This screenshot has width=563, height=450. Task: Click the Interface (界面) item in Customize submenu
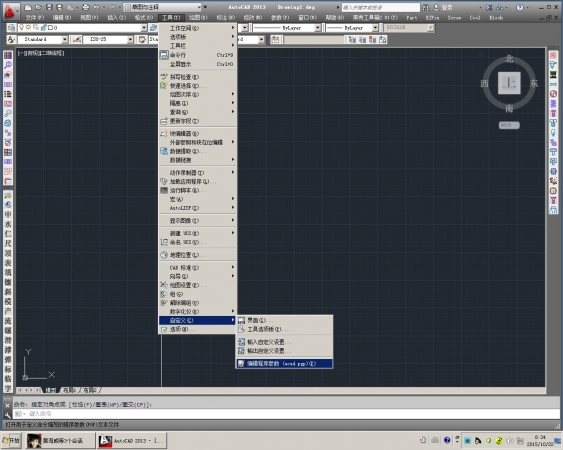[x=284, y=320]
